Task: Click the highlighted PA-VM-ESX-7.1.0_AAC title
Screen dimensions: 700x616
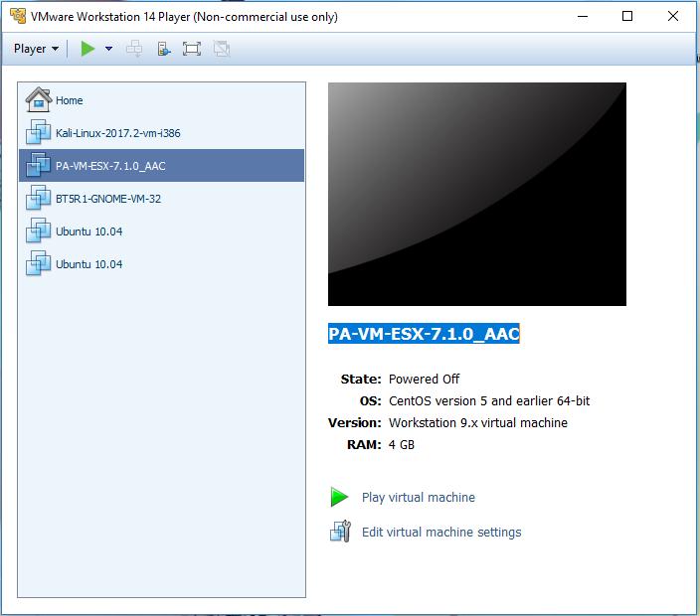Action: pos(424,334)
